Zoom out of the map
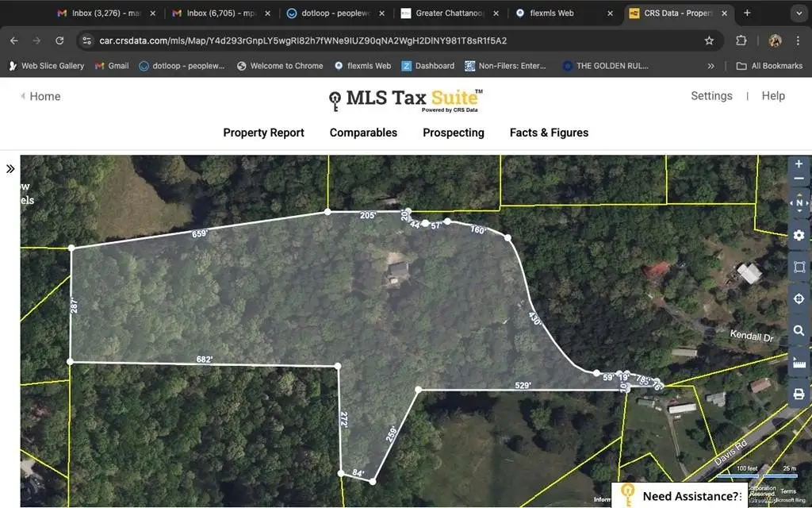This screenshot has height=508, width=812. [x=799, y=179]
